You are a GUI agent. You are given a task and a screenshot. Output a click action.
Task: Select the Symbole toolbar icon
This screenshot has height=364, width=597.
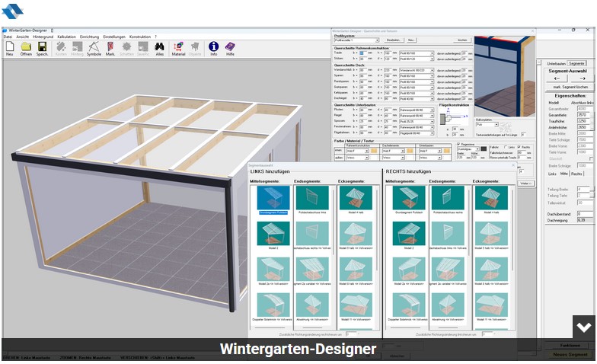[x=94, y=49]
